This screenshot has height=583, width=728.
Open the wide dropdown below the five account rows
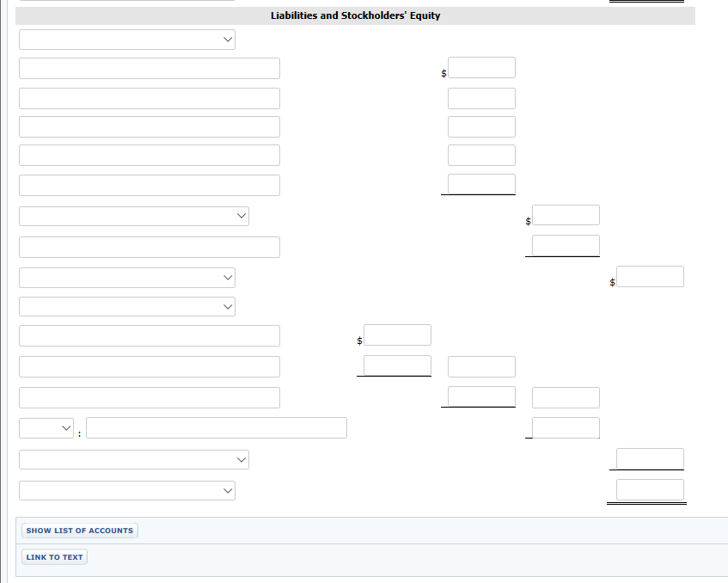(x=134, y=216)
